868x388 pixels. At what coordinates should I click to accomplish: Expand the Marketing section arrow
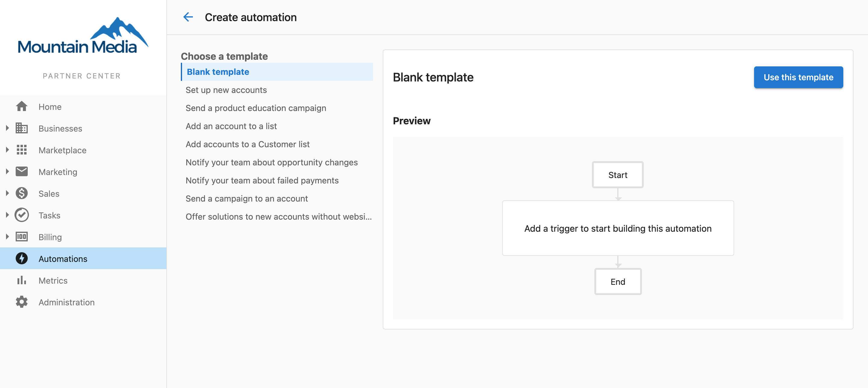tap(8, 172)
